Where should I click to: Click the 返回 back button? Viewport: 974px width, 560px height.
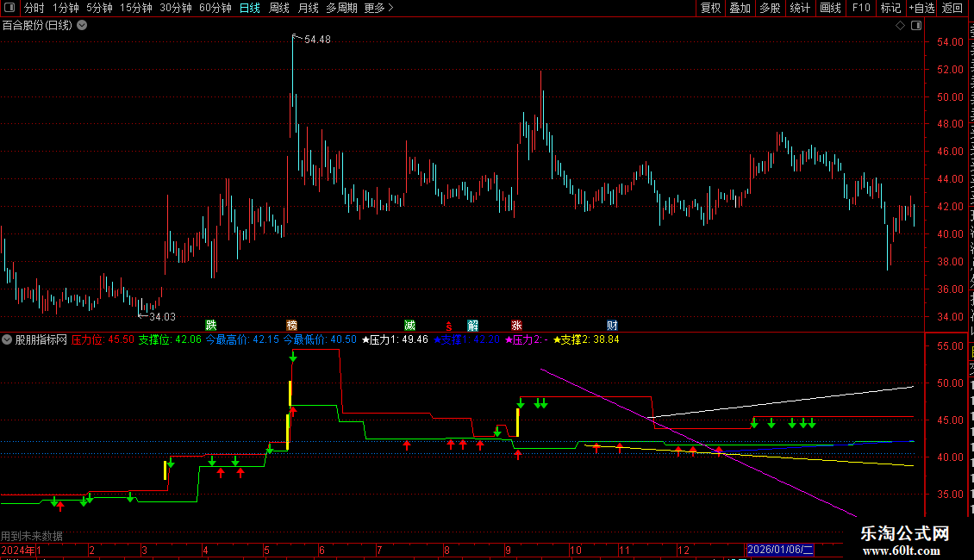click(x=952, y=8)
